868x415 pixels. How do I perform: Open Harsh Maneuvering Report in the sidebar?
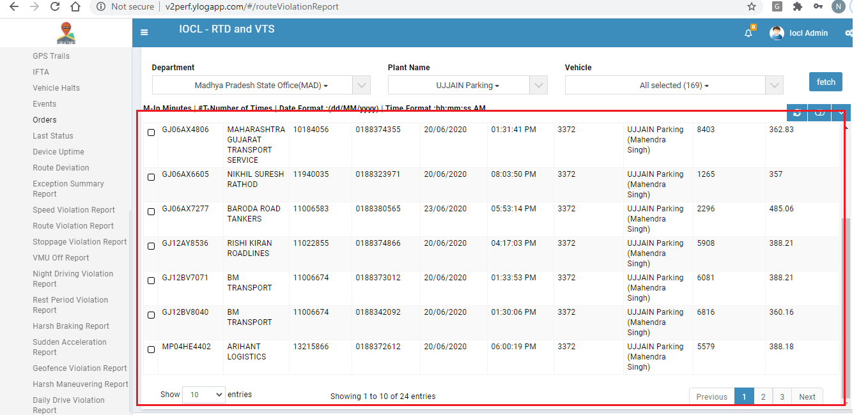81,384
